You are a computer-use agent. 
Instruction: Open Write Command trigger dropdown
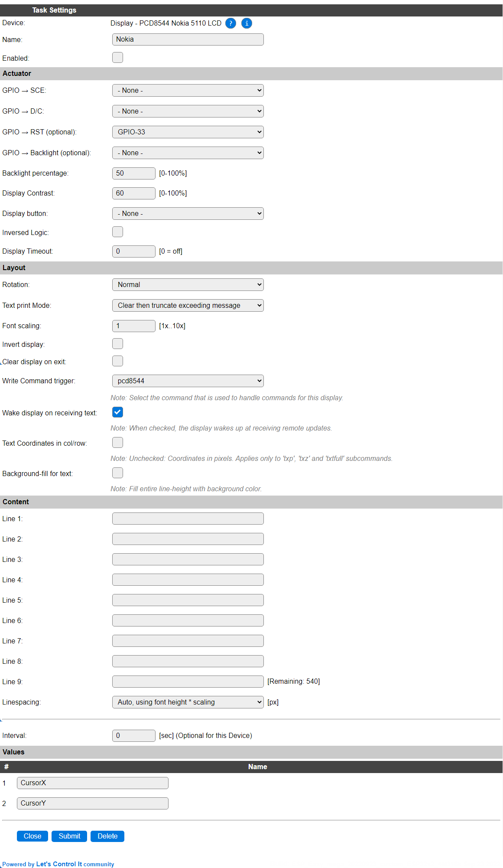[188, 381]
